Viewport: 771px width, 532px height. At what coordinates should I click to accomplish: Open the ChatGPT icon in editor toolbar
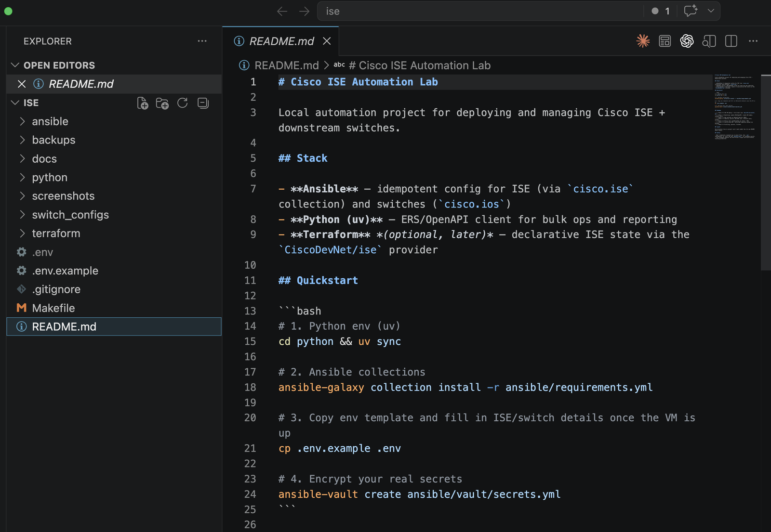coord(687,41)
